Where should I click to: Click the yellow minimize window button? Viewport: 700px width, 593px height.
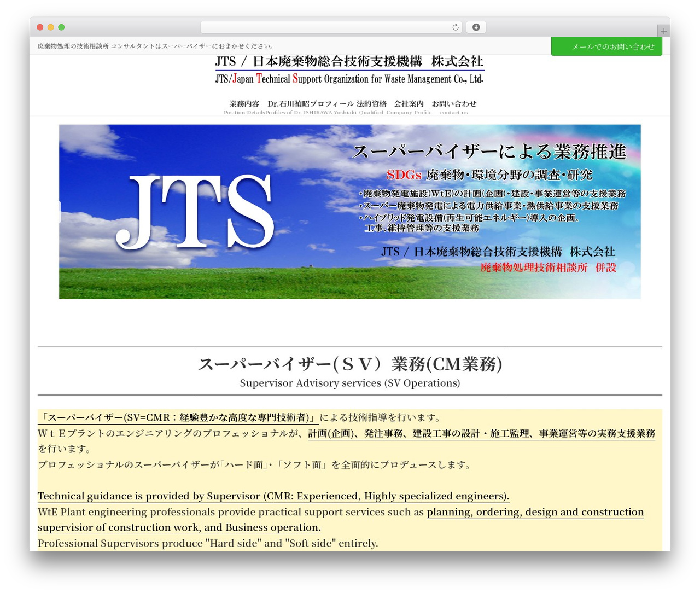(51, 27)
